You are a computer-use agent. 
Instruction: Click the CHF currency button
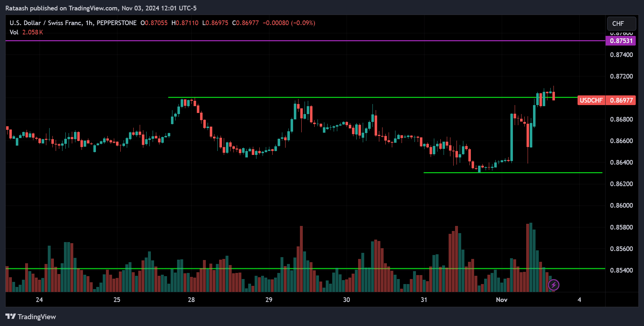(621, 24)
